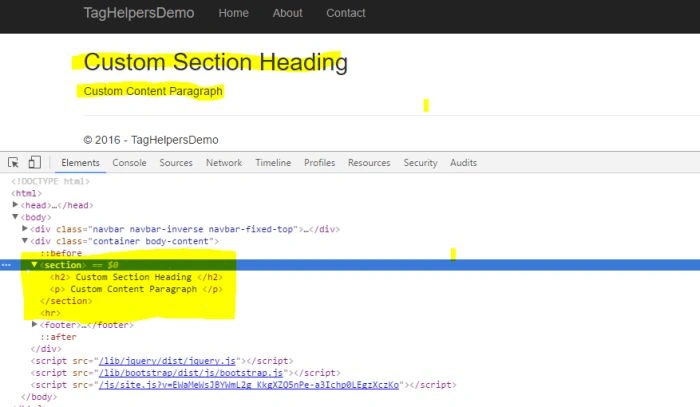
Task: Open the Sources tab
Action: coord(176,162)
